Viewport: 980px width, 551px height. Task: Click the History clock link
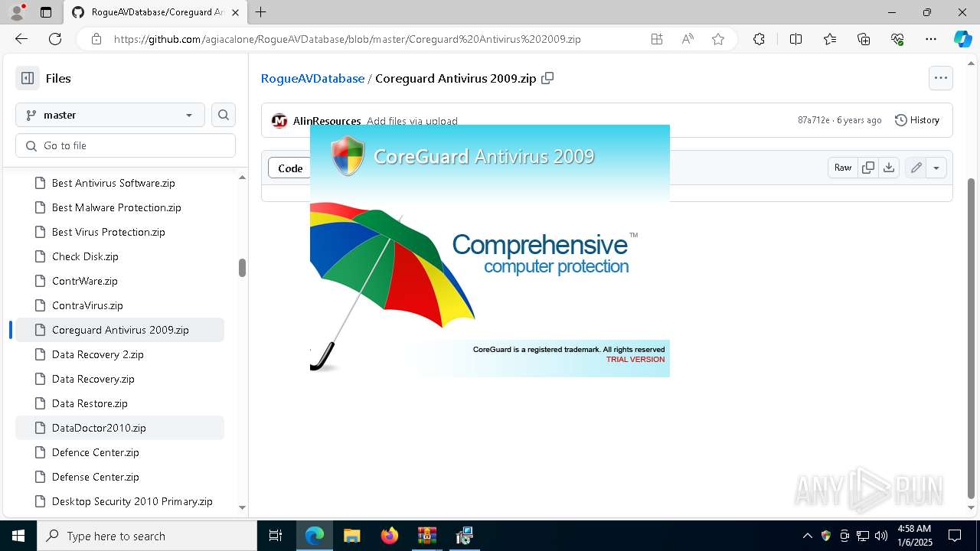pos(917,120)
